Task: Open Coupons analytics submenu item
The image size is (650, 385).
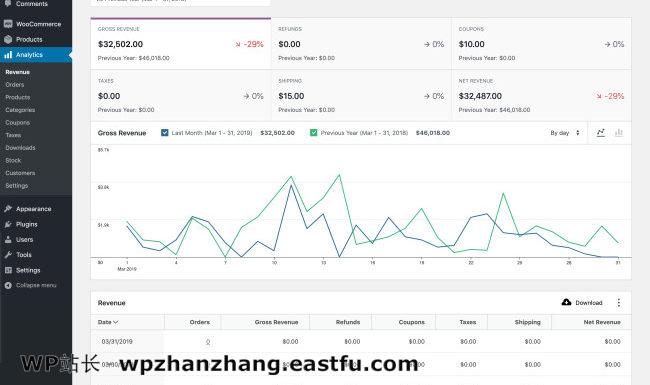Action: 17,123
